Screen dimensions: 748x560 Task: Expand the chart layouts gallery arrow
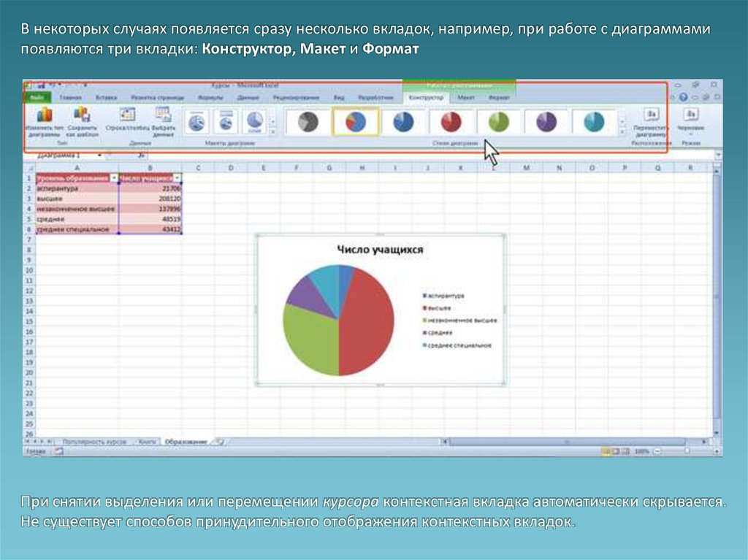(273, 131)
